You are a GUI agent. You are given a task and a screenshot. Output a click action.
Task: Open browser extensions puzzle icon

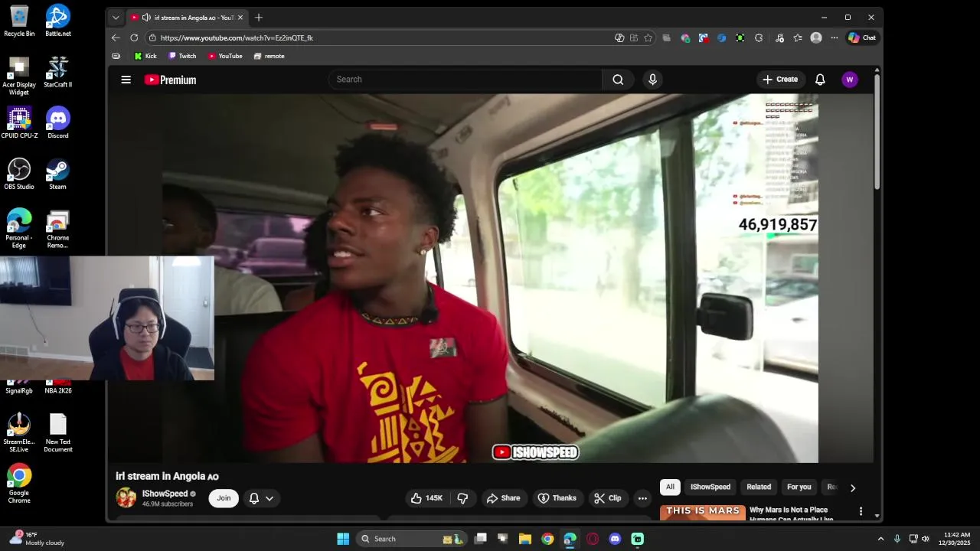click(x=759, y=37)
